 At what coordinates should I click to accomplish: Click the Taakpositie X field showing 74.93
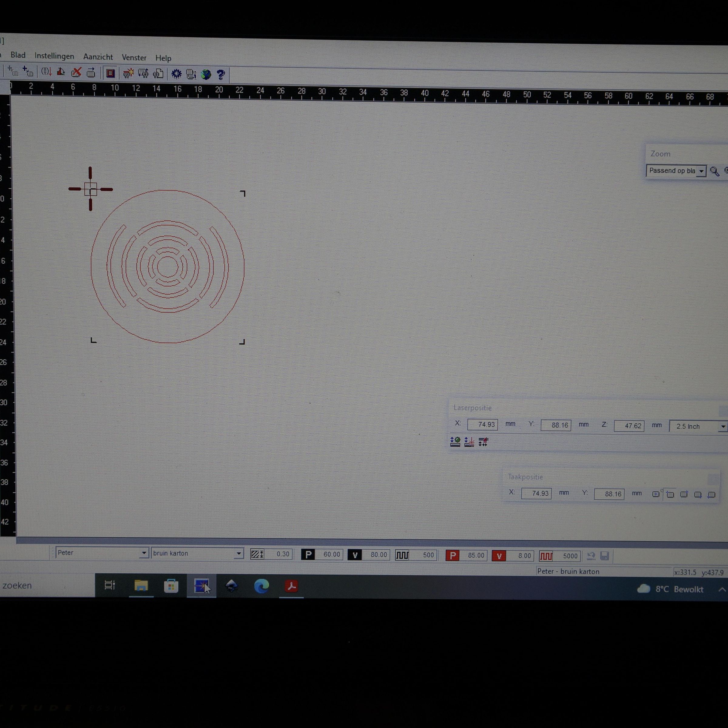tap(536, 493)
